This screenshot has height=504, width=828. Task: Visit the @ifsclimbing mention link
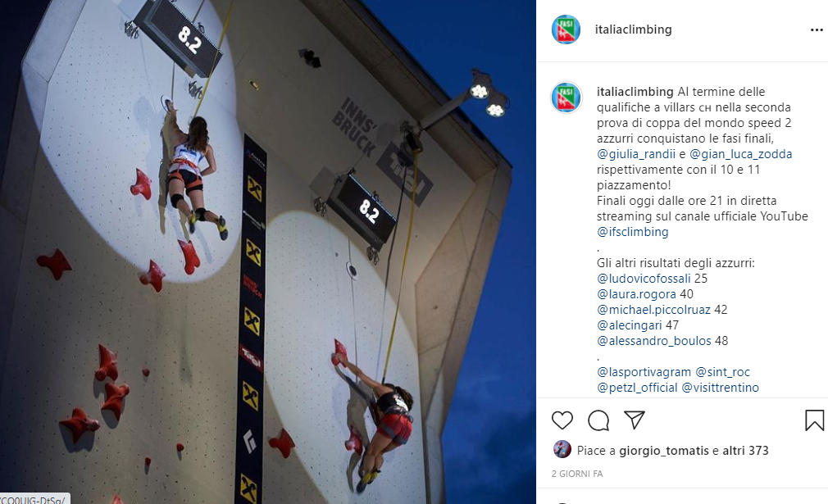click(633, 232)
